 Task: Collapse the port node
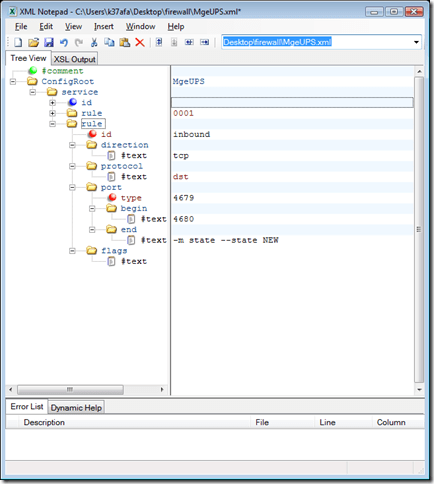click(x=72, y=187)
